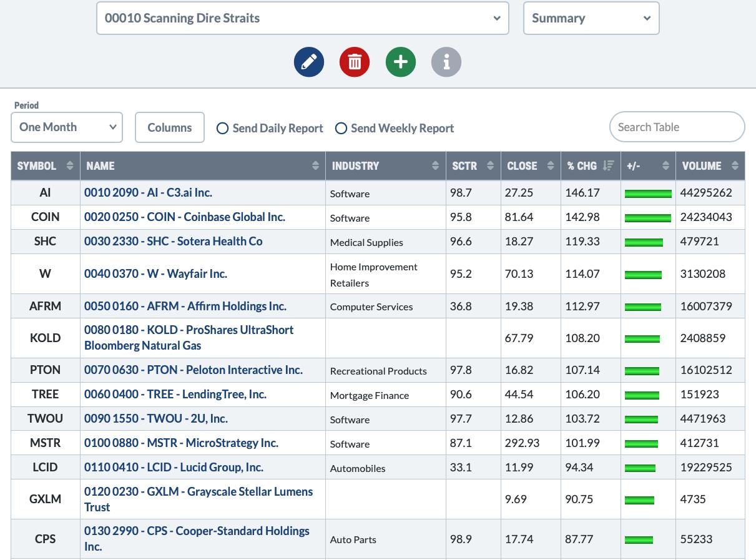Sort by VOLUME column sort icon
The image size is (756, 560).
735,166
